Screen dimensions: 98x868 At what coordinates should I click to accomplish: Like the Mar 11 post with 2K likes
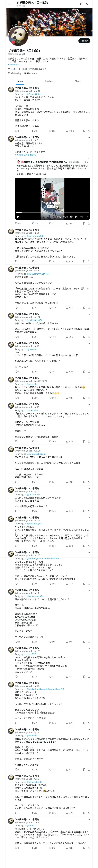tap(50, 131)
